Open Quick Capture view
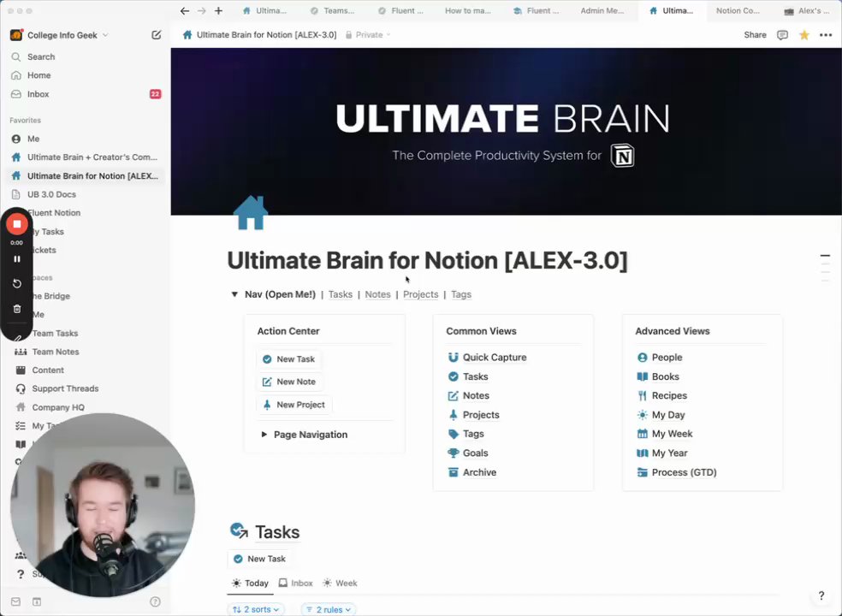This screenshot has height=616, width=842. tap(487, 358)
